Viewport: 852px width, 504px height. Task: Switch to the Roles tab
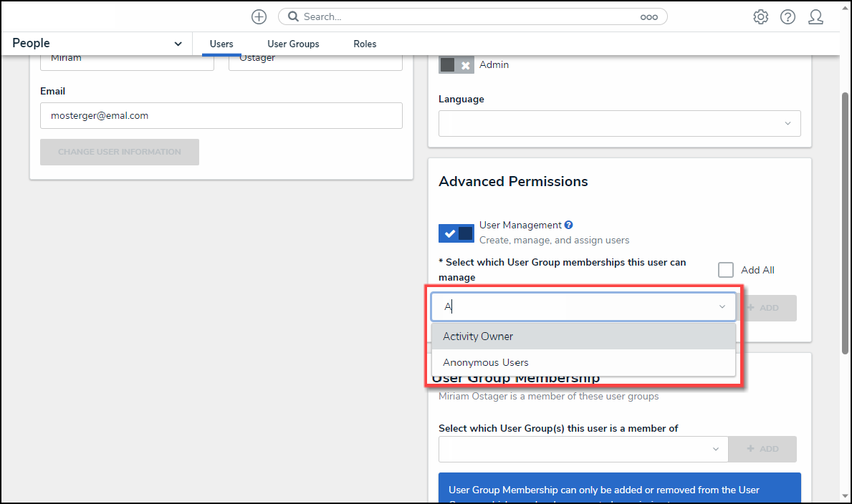click(x=365, y=44)
